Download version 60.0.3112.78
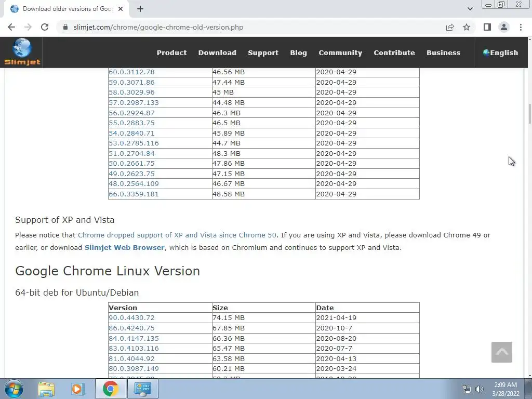532x399 pixels. coord(131,72)
